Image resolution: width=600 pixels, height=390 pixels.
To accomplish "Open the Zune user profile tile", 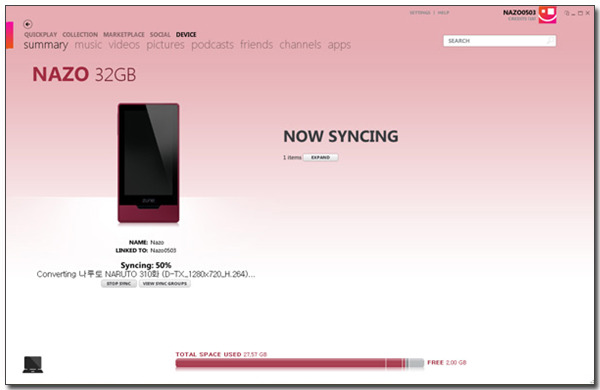I will [547, 15].
